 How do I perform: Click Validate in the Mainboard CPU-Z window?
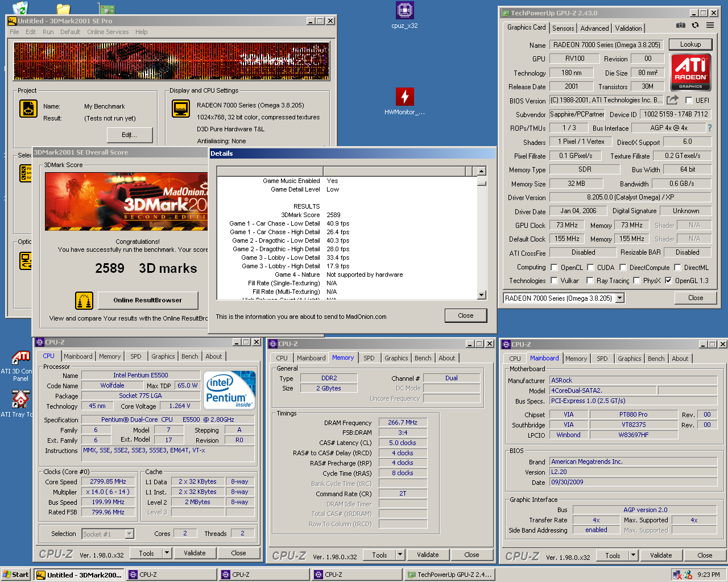pyautogui.click(x=661, y=555)
